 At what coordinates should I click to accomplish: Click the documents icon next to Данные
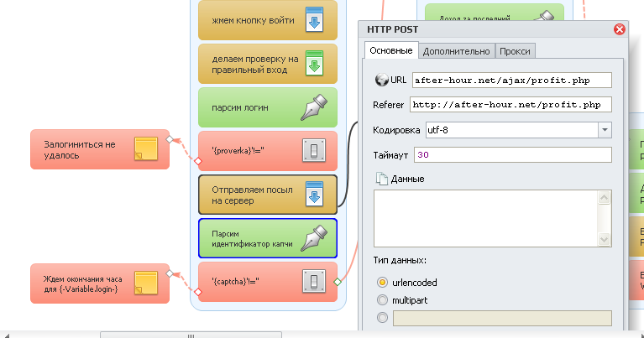[x=382, y=179]
